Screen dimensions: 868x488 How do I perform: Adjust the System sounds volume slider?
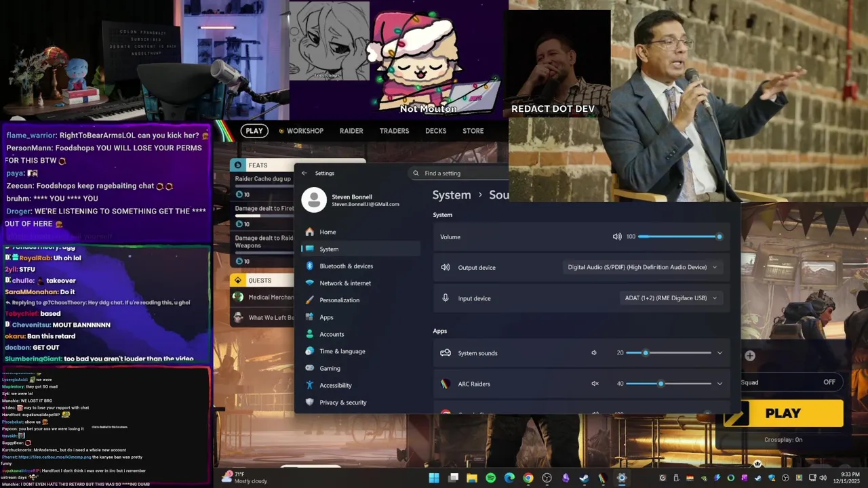(669, 352)
